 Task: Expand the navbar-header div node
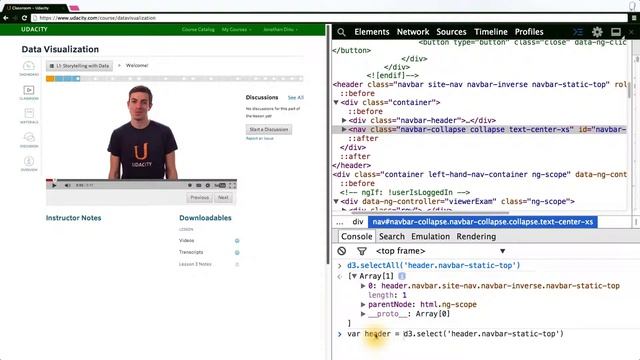tap(344, 120)
